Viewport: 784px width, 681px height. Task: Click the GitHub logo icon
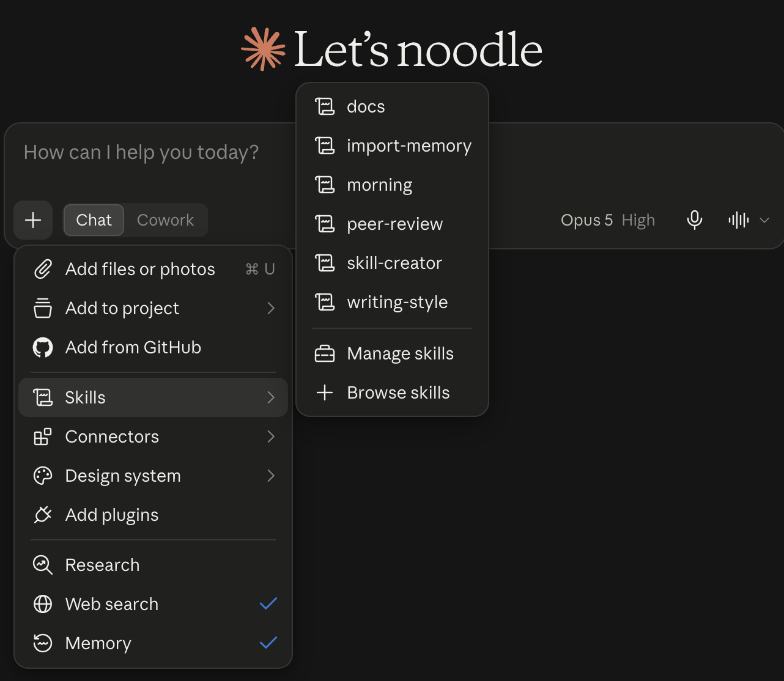pos(43,347)
